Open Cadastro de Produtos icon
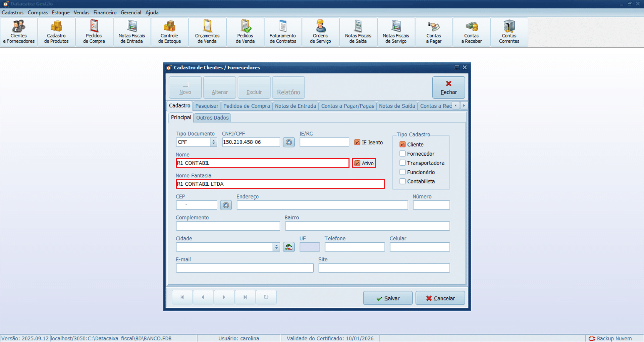 [x=56, y=32]
